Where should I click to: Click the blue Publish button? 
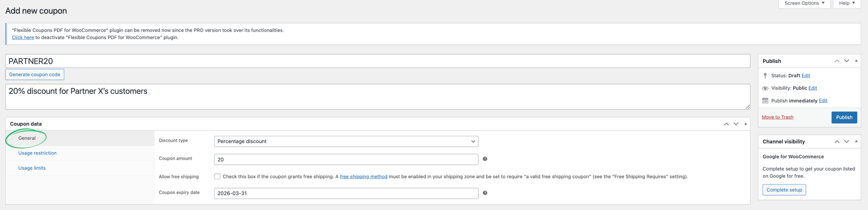(844, 117)
